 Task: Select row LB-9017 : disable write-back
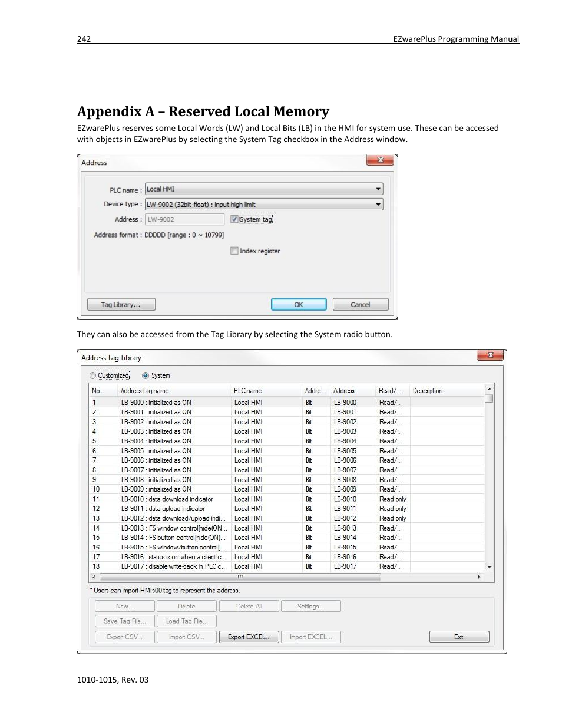[287, 566]
